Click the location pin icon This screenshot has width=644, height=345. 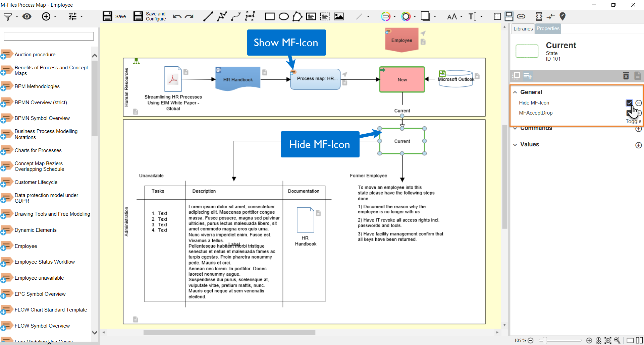pyautogui.click(x=563, y=16)
